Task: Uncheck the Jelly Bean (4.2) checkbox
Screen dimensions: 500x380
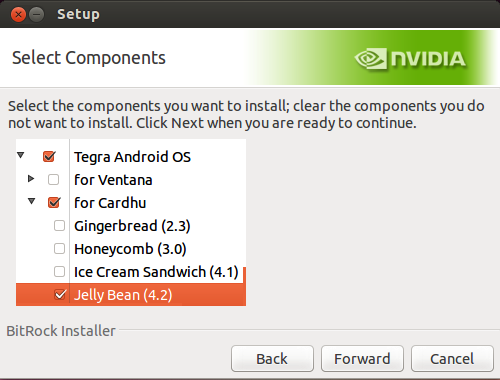Action: (x=60, y=294)
